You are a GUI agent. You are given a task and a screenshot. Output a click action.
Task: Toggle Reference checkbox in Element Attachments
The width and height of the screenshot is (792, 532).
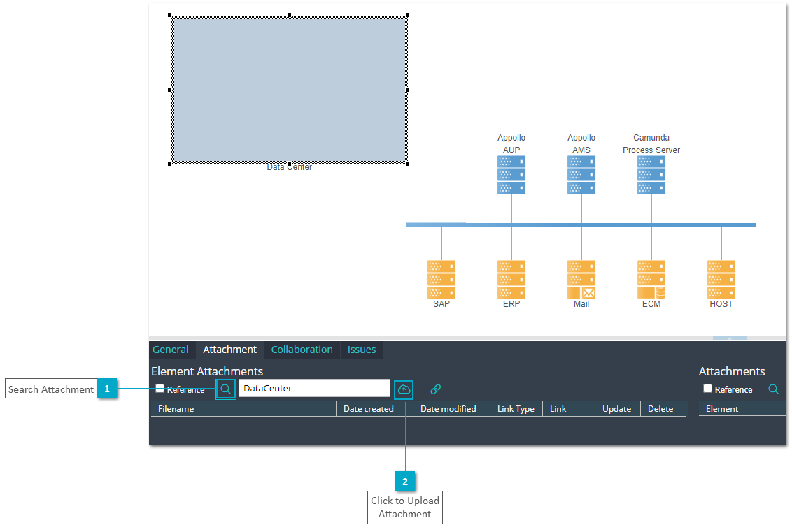[160, 388]
